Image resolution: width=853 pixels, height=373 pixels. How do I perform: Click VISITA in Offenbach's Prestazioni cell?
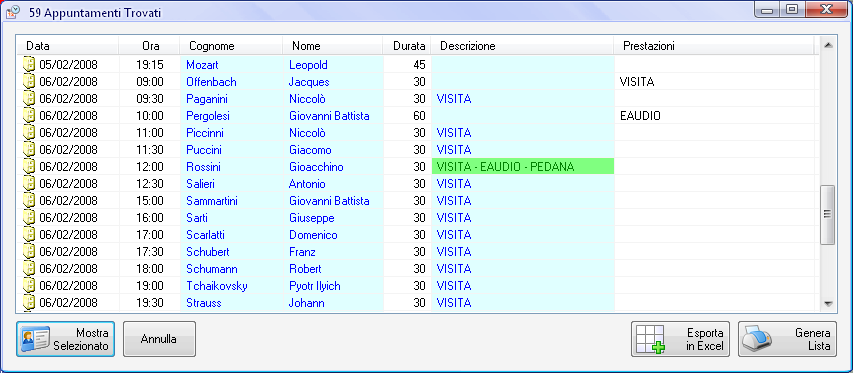tap(636, 83)
